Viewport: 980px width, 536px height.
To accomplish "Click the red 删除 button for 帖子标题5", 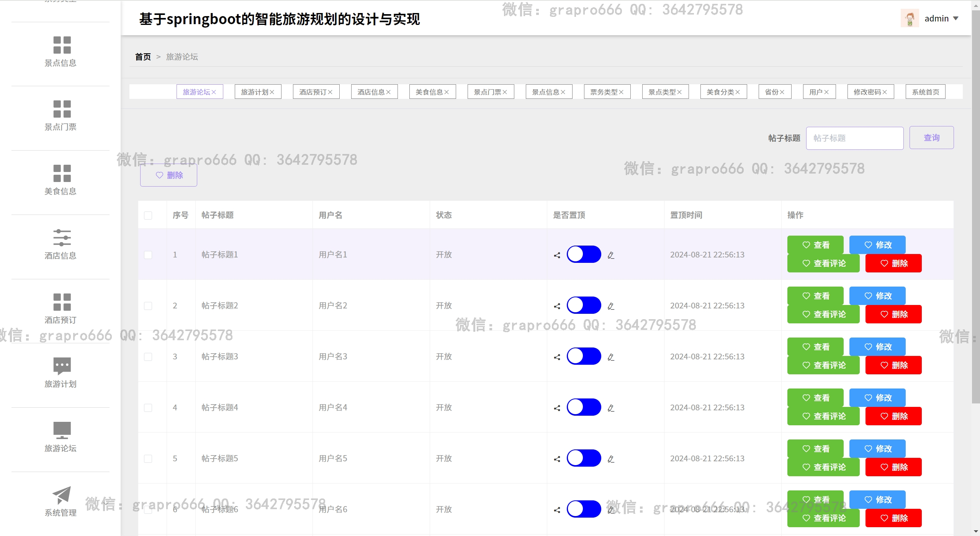I will (x=893, y=467).
